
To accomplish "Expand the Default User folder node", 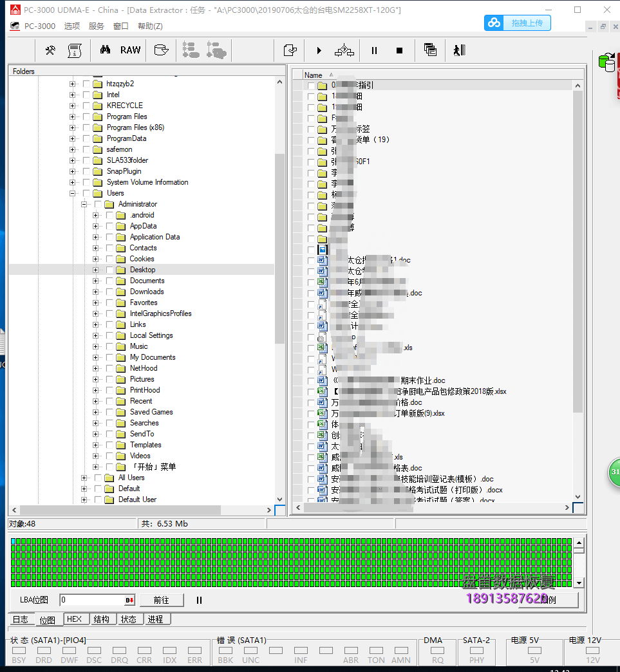I will (x=84, y=499).
